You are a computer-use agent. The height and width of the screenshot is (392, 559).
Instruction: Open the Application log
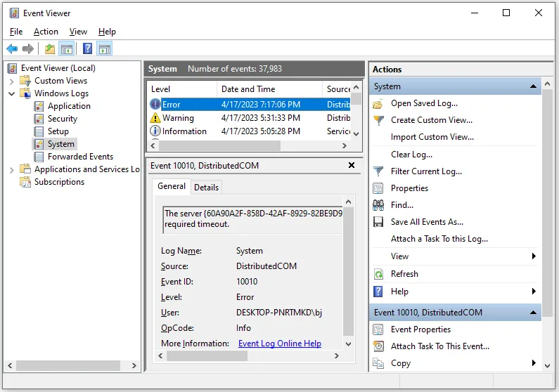(69, 106)
